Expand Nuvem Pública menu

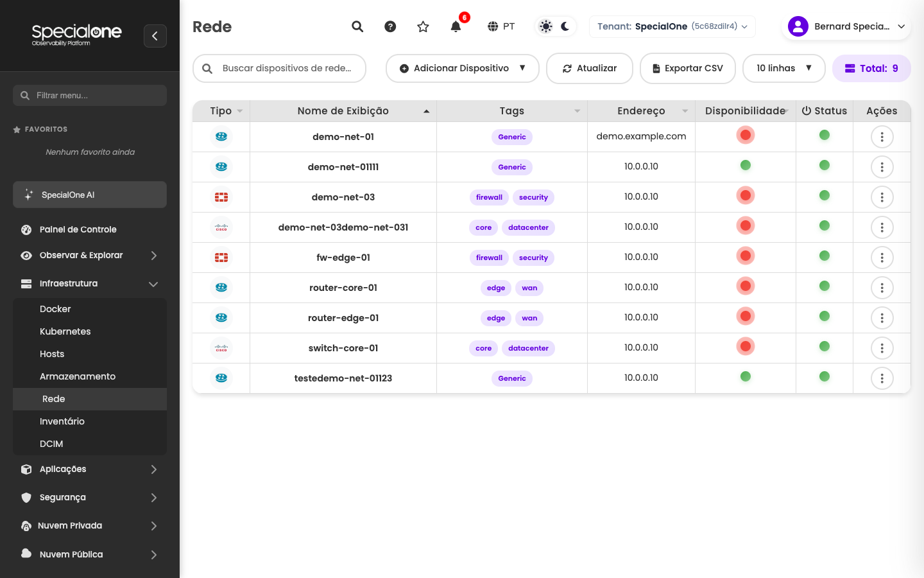click(x=90, y=554)
